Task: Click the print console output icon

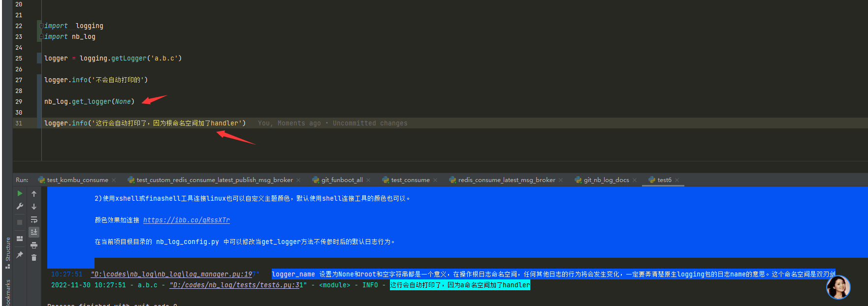Action: click(34, 245)
